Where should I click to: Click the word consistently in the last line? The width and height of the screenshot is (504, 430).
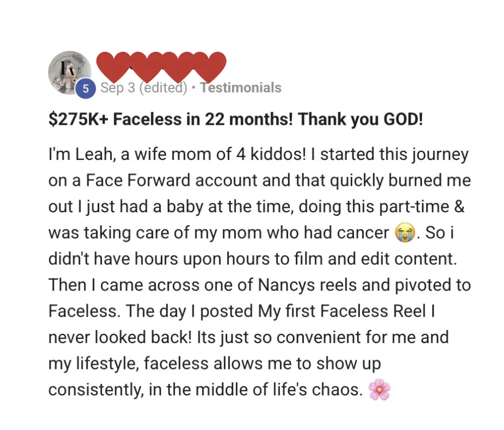coord(96,390)
